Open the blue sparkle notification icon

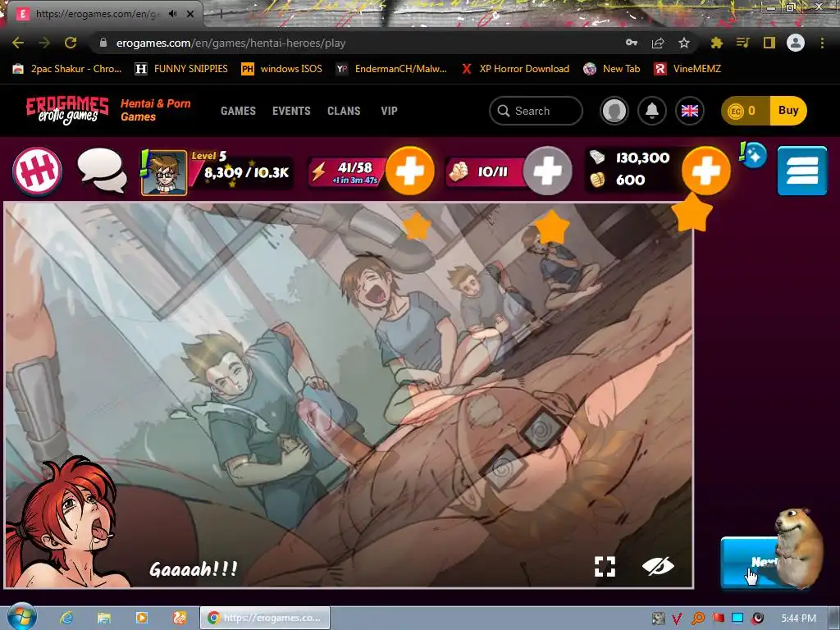[755, 155]
